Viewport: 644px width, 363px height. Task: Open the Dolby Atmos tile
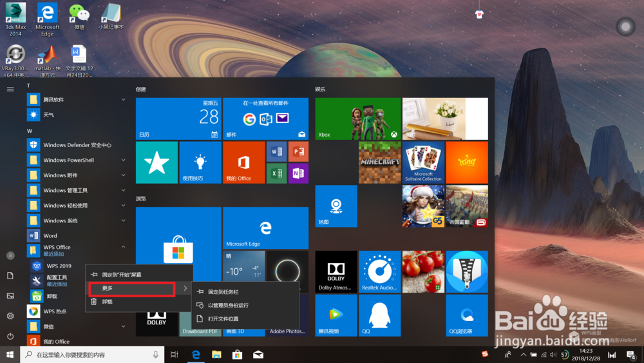[336, 271]
